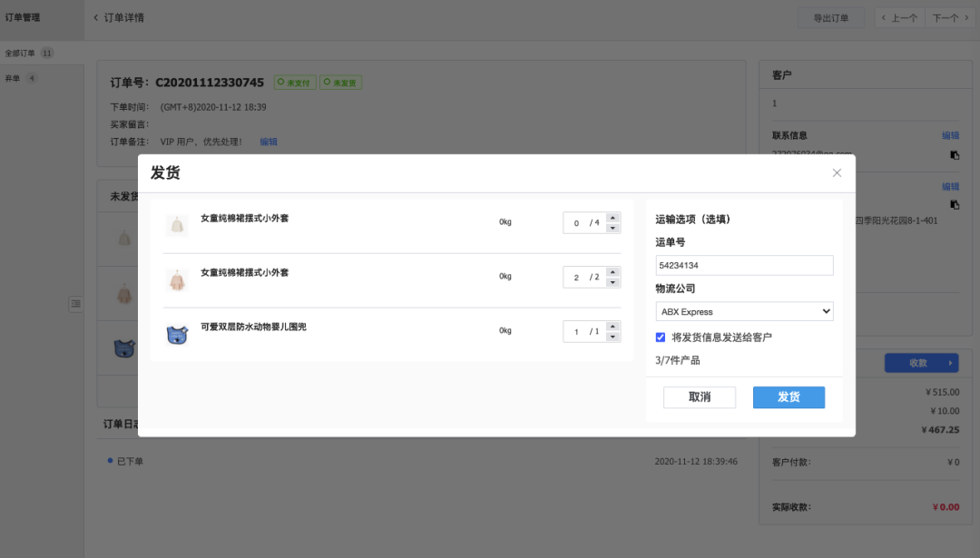Copy shipping address with clipboard icon
Screen dimensions: 980x558
coord(955,204)
